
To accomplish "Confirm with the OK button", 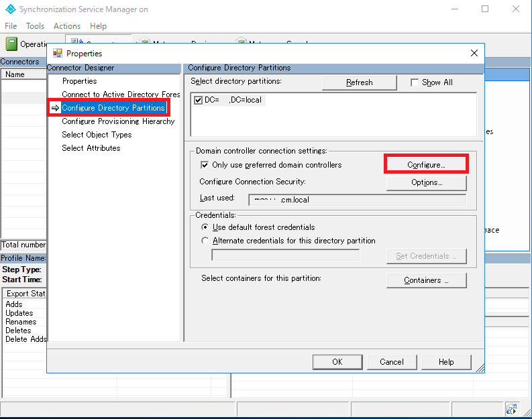I will click(x=337, y=362).
